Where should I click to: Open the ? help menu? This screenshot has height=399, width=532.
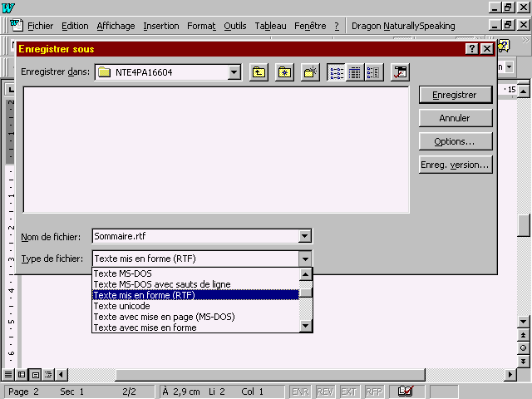[x=337, y=26]
